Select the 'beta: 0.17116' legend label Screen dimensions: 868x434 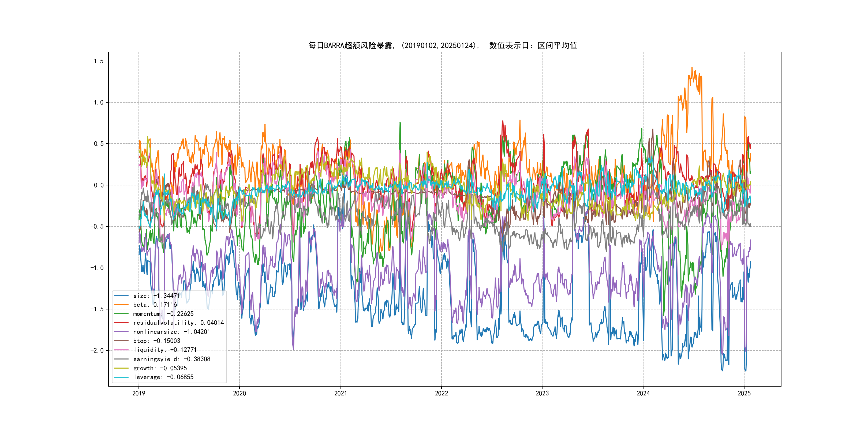click(x=155, y=305)
